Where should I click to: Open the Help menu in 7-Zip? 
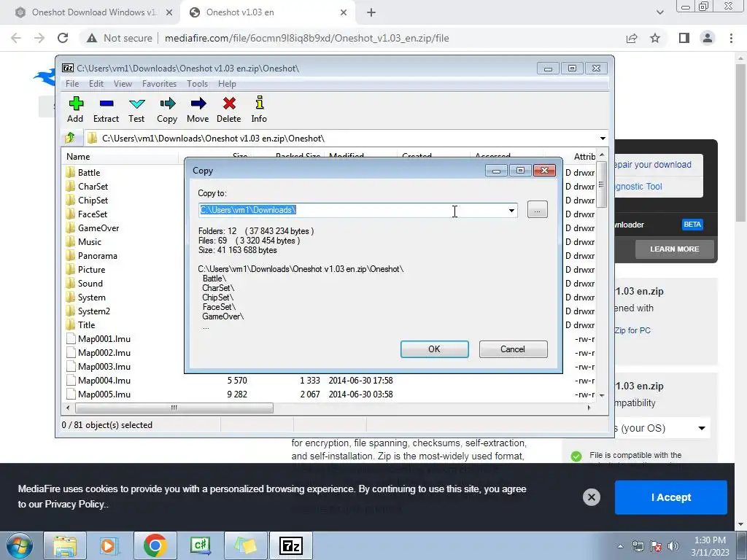point(227,83)
